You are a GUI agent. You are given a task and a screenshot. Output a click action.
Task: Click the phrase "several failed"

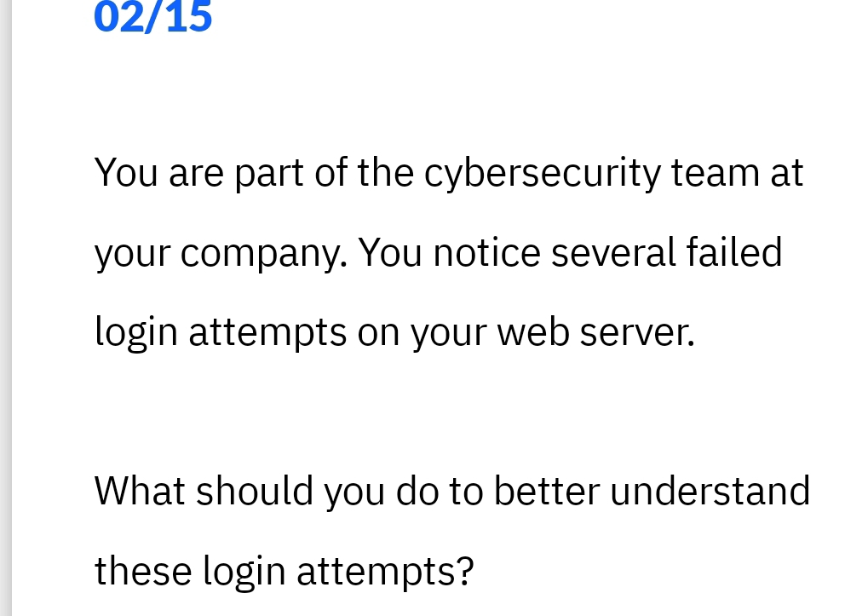click(666, 252)
